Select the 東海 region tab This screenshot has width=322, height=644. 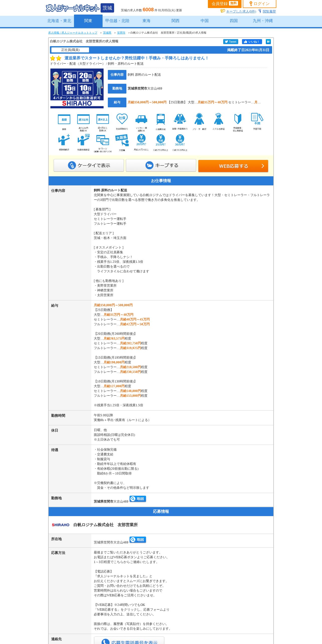coord(146,21)
